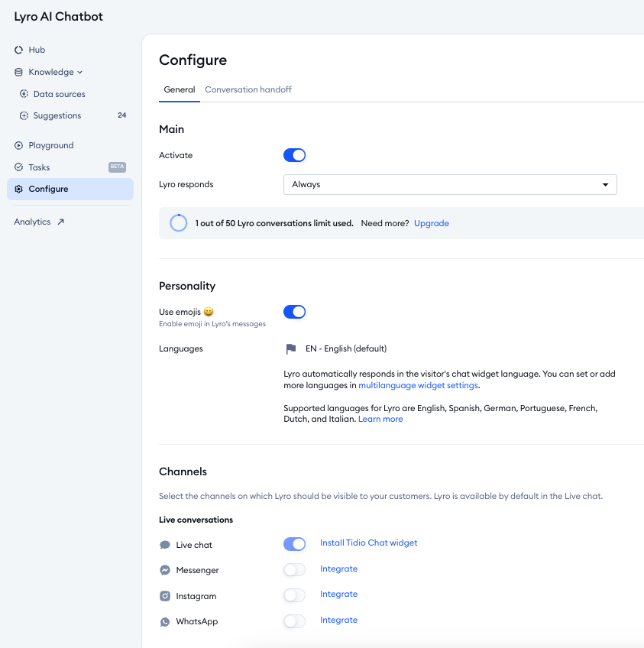Click the Configure gear icon
This screenshot has width=644, height=648.
[19, 190]
